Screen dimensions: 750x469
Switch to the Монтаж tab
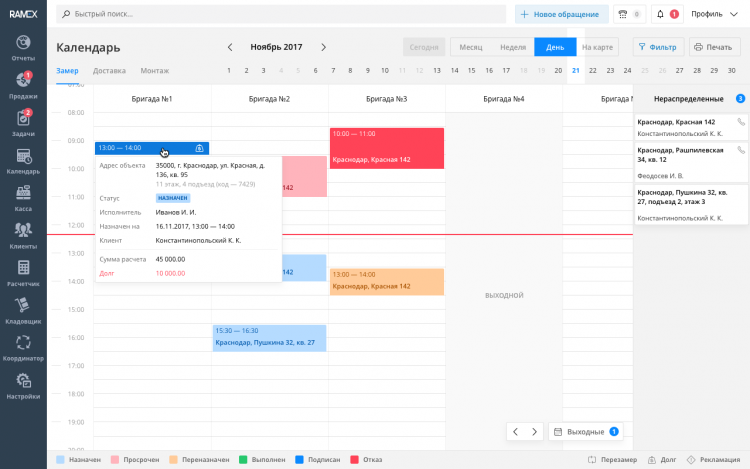click(x=154, y=70)
